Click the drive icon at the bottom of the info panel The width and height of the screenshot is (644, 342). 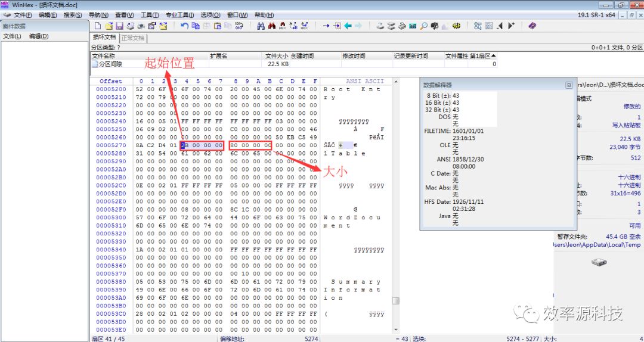(599, 262)
